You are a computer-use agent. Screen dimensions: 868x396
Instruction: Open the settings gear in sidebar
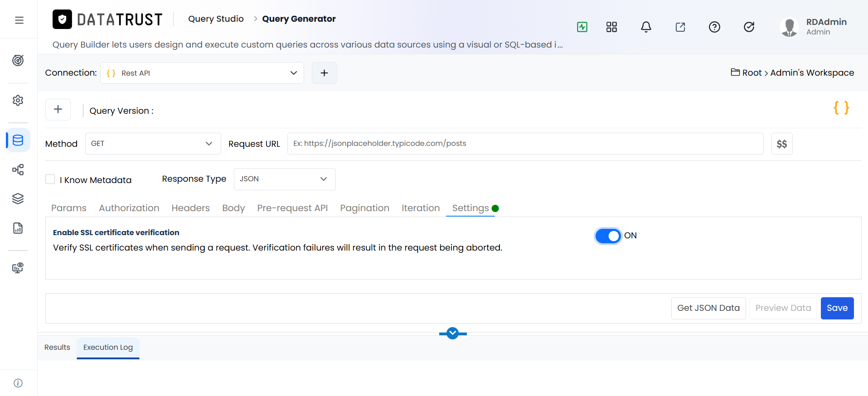(x=18, y=100)
